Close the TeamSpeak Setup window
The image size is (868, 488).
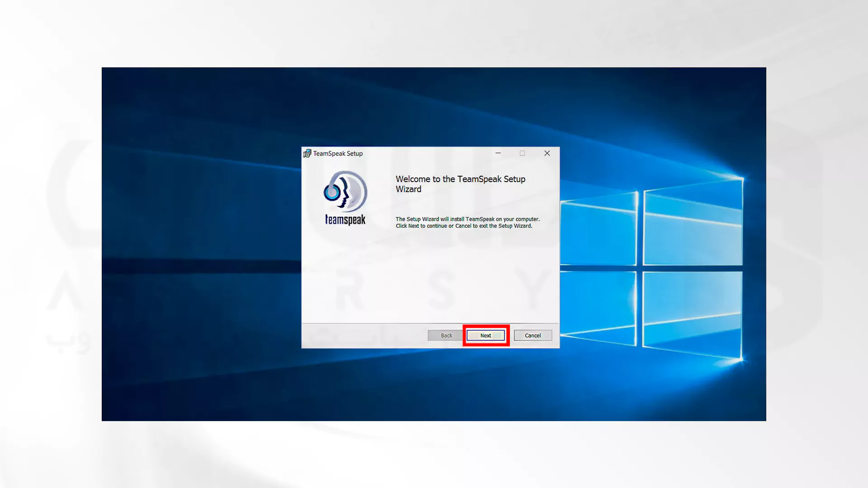(x=547, y=153)
